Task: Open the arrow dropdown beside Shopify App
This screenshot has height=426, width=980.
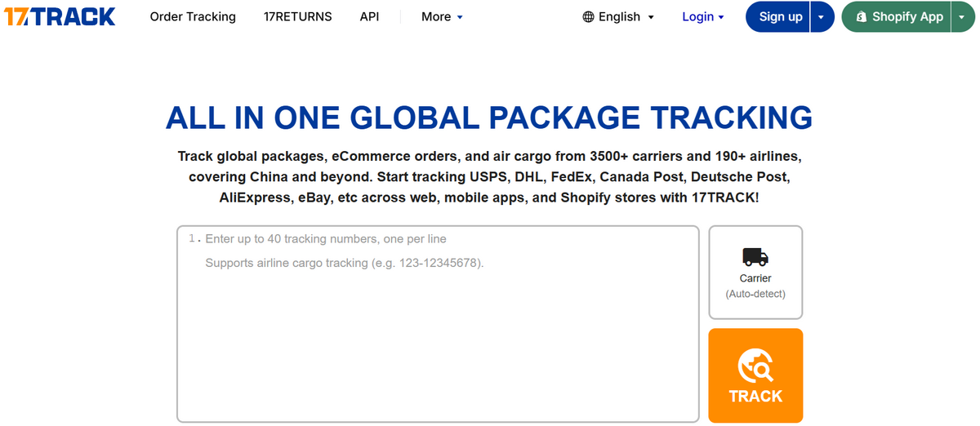Action: [x=963, y=17]
